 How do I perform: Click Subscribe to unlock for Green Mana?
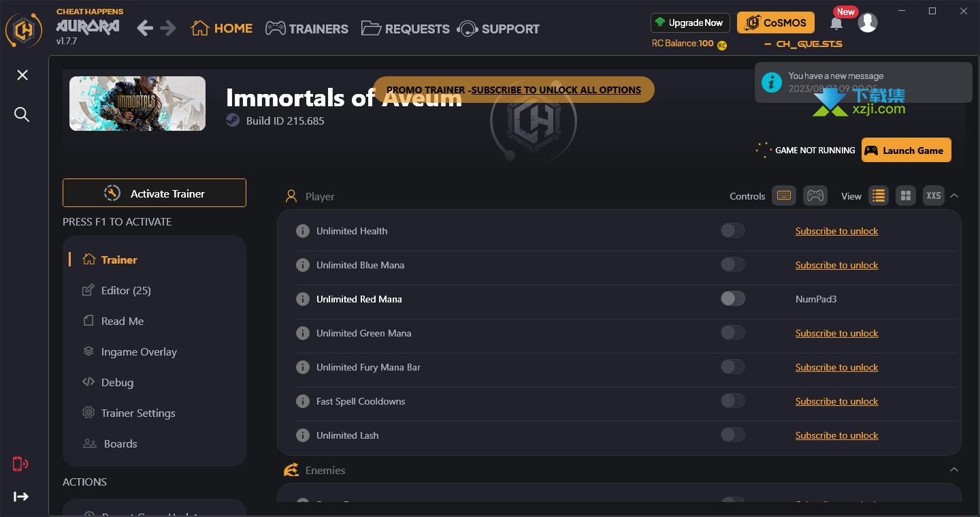836,333
